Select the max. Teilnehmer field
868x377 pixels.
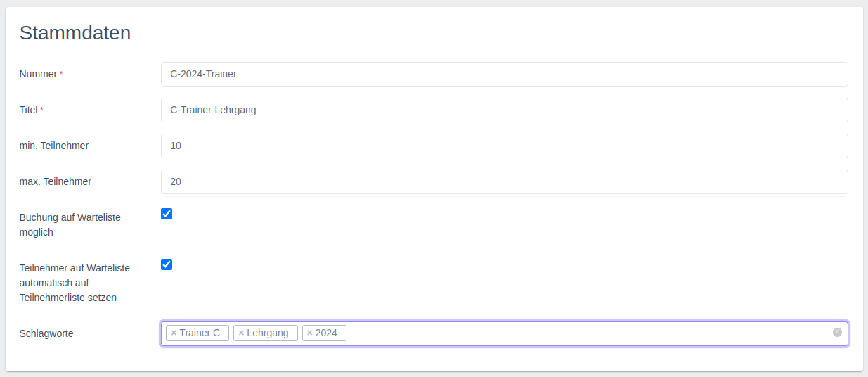click(x=504, y=181)
